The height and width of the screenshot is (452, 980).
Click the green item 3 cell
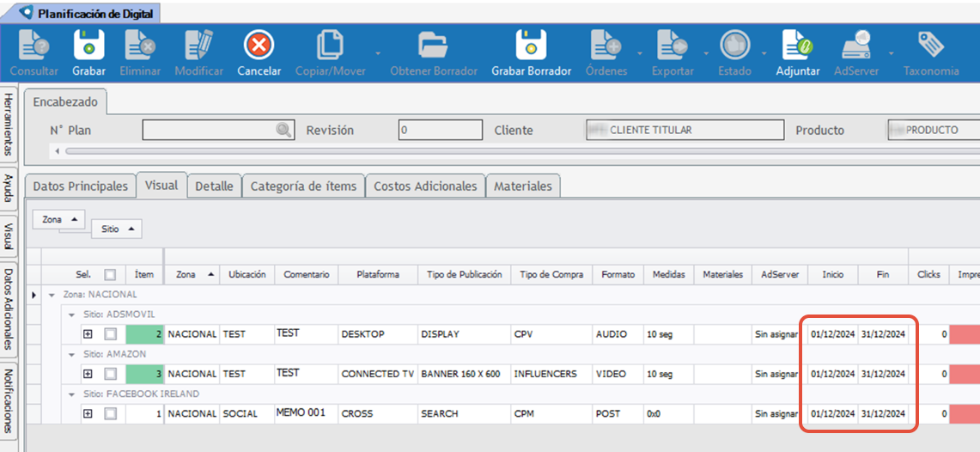145,374
